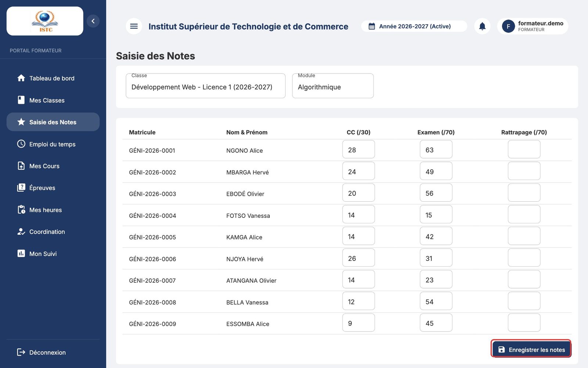588x368 pixels.
Task: Log out via Déconnexion
Action: [x=53, y=352]
